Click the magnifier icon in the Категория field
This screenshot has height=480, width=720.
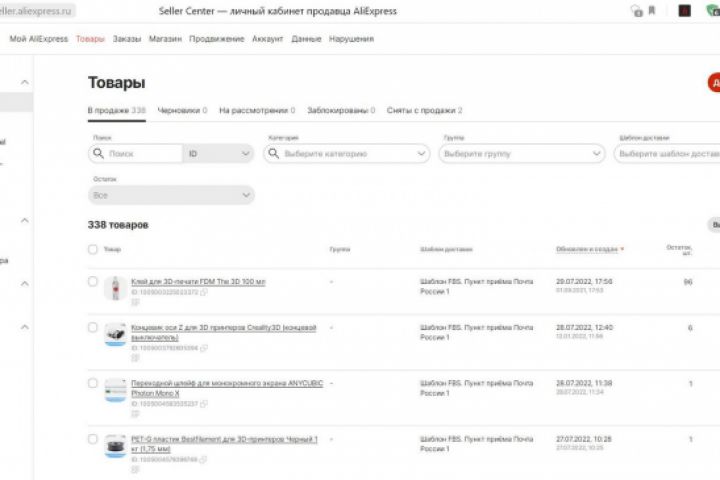coord(274,153)
